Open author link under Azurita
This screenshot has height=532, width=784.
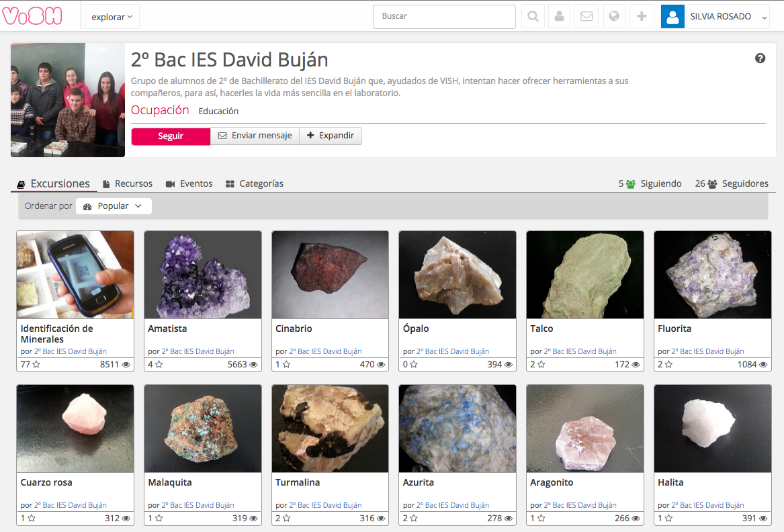tap(453, 506)
